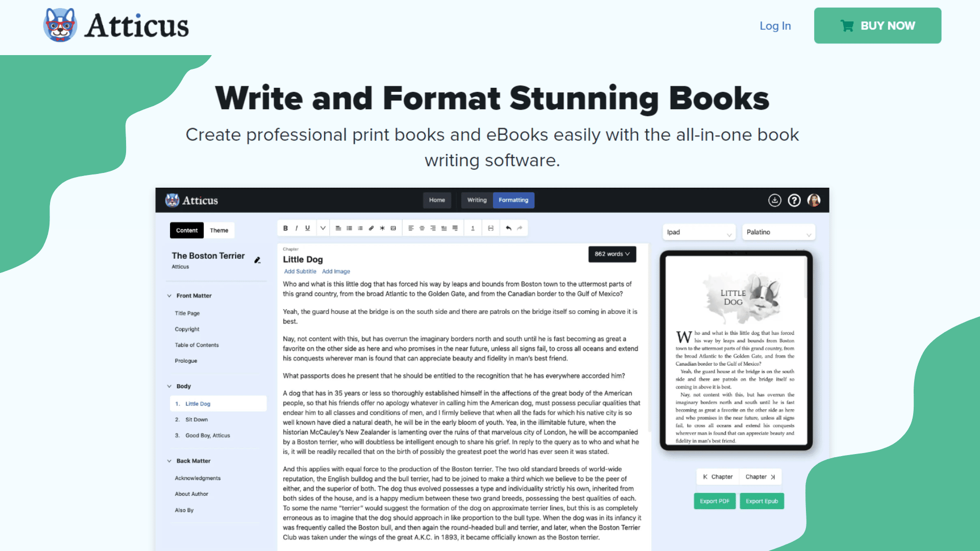Insert a footnote with the '1' icon
The height and width of the screenshot is (551, 980).
(473, 228)
